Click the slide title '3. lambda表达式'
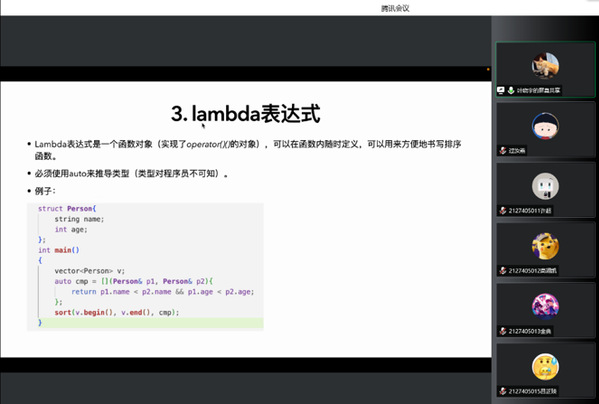 click(245, 114)
